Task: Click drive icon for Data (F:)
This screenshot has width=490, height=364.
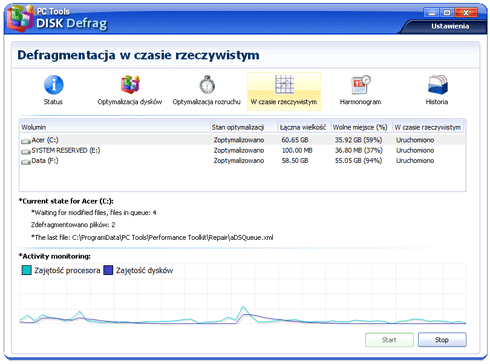Action: click(x=26, y=162)
